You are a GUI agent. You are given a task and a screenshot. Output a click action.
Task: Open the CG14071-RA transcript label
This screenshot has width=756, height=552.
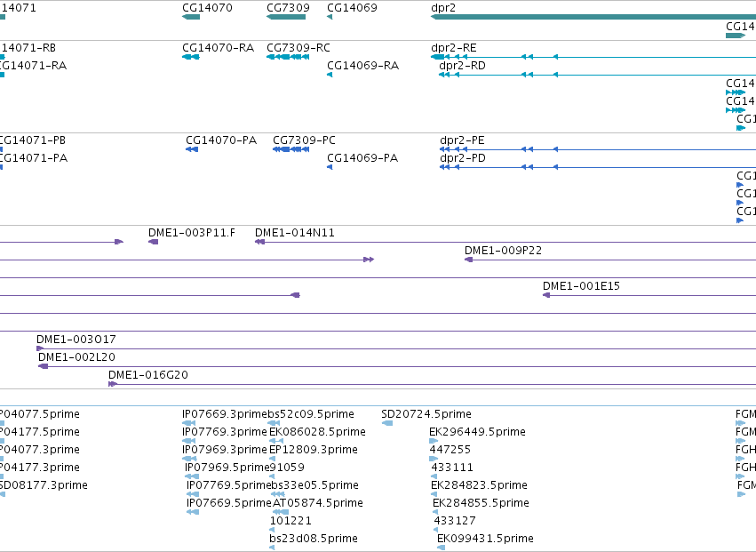tap(33, 66)
